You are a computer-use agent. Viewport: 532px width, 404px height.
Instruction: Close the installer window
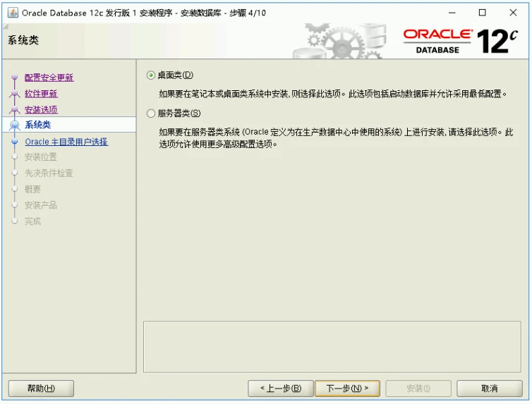pos(513,13)
